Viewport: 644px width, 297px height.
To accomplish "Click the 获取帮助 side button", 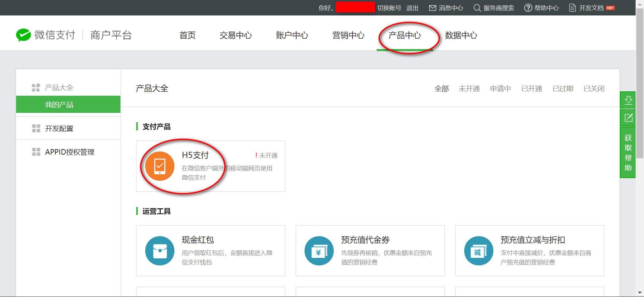I will point(628,153).
